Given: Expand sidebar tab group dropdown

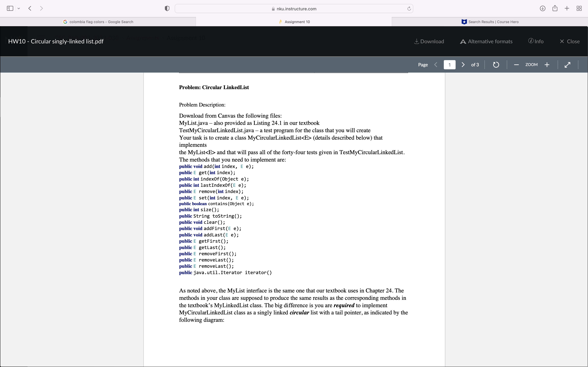Looking at the screenshot, I should (19, 9).
